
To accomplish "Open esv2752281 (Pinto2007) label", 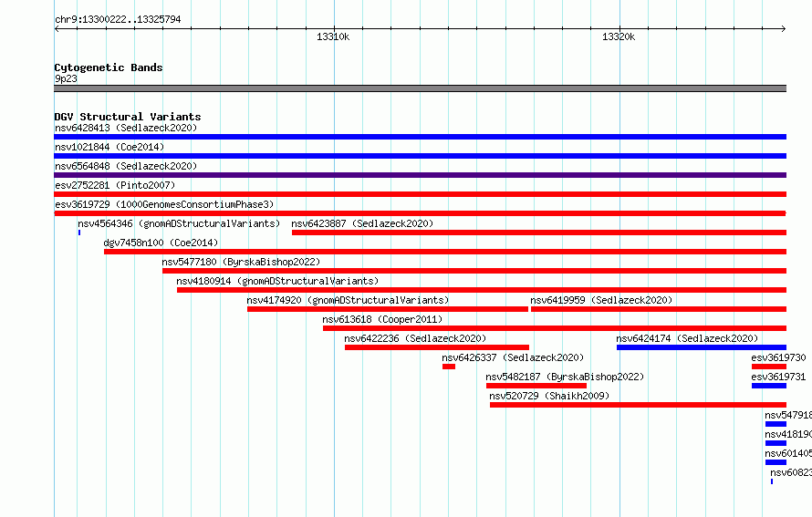I will click(x=115, y=185).
